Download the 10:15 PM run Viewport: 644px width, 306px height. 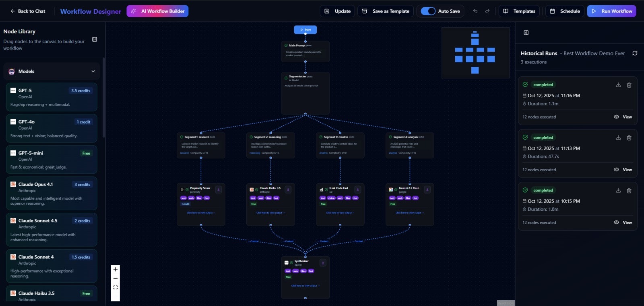point(618,191)
